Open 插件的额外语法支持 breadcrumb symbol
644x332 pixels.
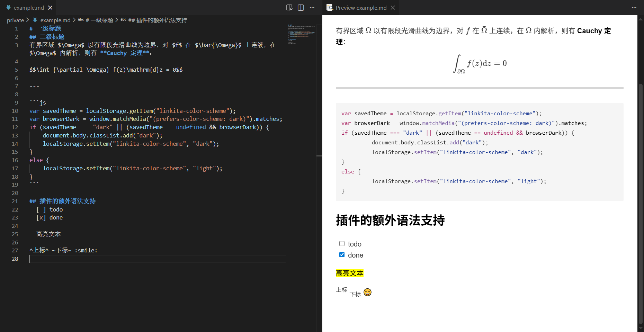coord(161,20)
